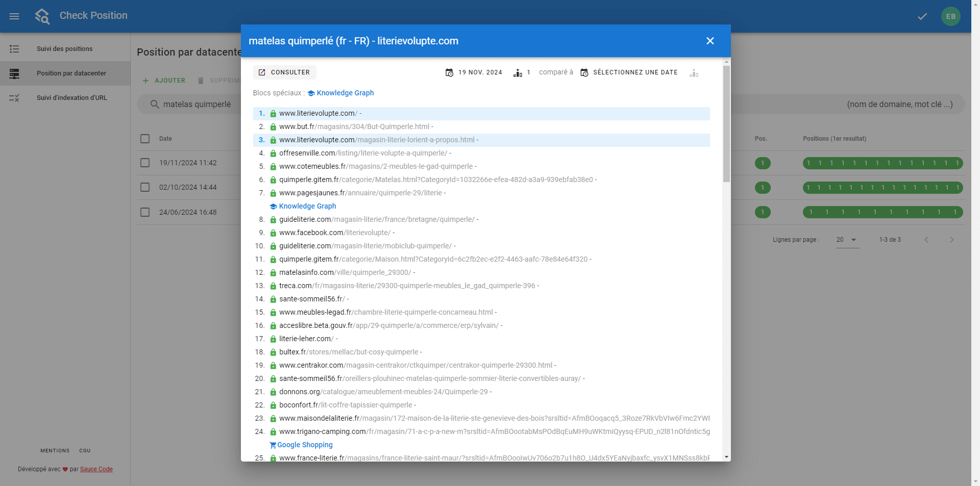Open Position par datacenter in sidebar
This screenshot has width=980, height=486.
click(x=65, y=73)
